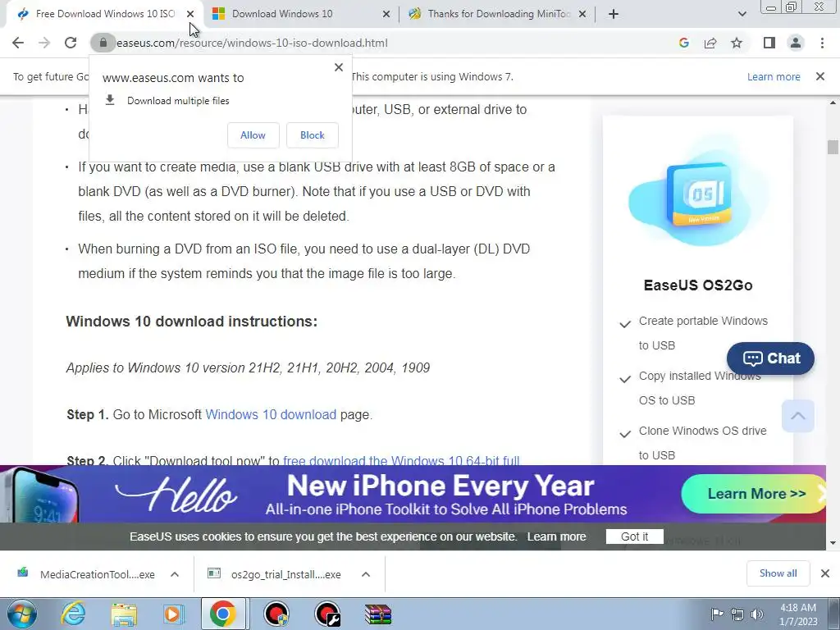Click the share page icon
The height and width of the screenshot is (630, 840).
tap(710, 43)
